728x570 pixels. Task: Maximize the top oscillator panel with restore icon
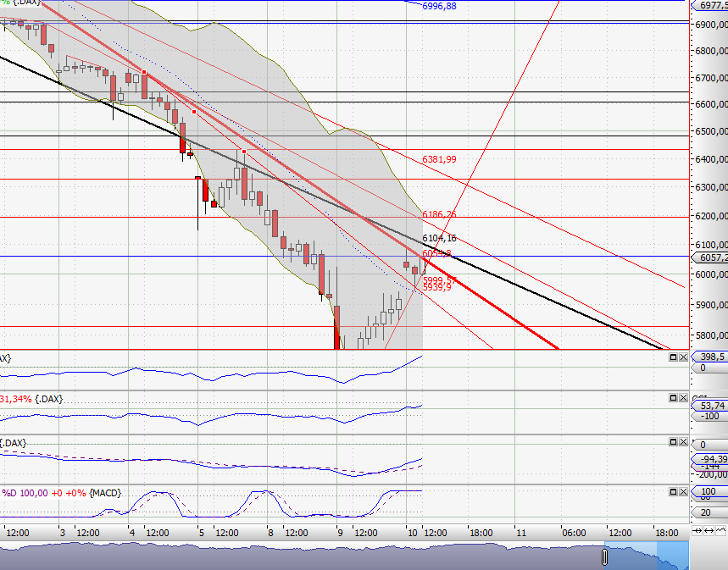[672, 357]
